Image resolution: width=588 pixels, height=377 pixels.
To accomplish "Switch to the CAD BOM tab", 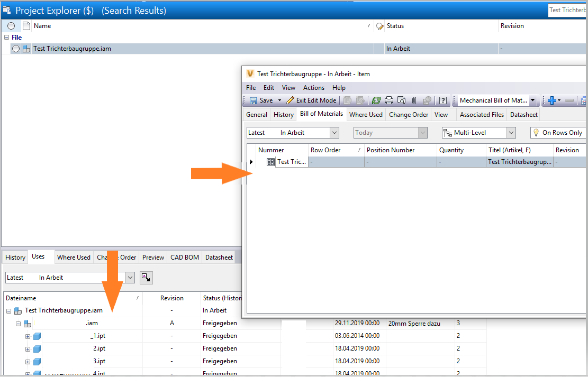I will (x=184, y=257).
